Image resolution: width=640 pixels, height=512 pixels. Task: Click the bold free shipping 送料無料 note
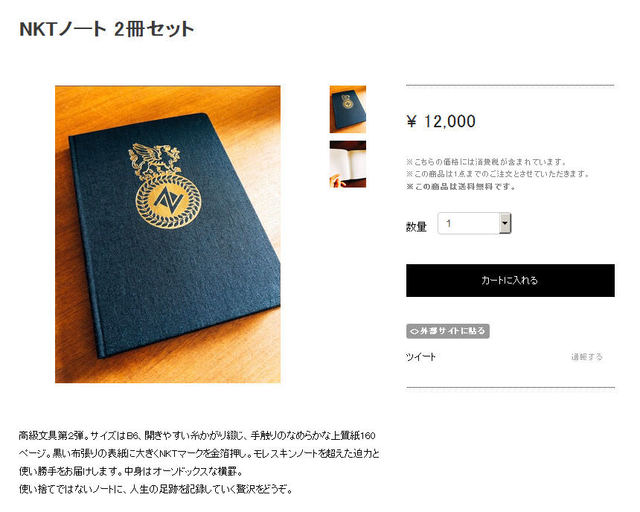pos(460,187)
